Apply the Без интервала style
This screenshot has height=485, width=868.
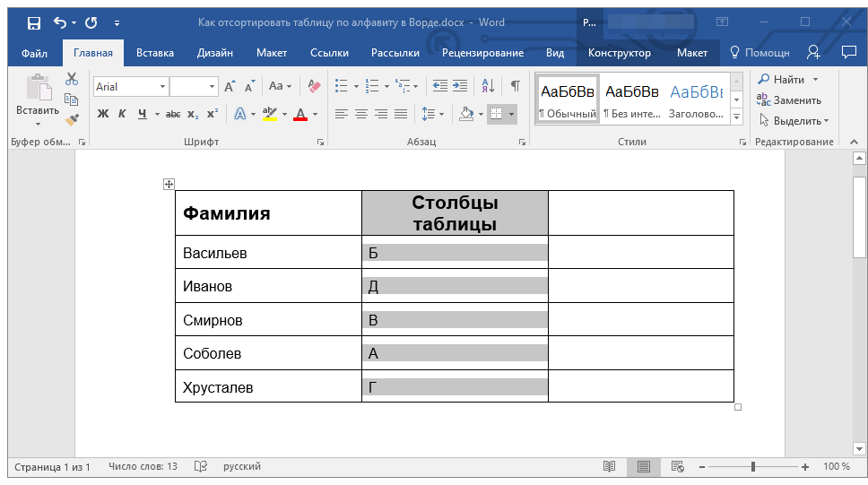632,99
